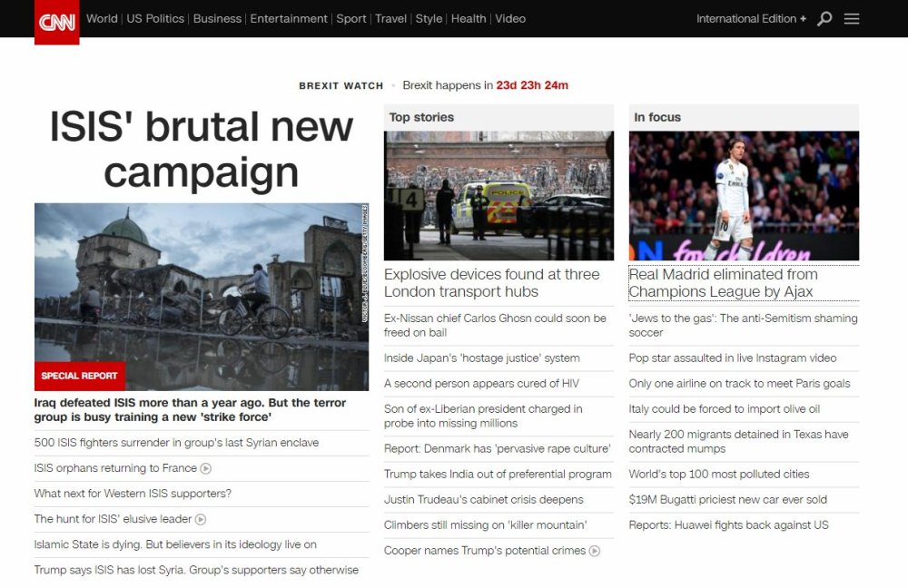The height and width of the screenshot is (588, 908).
Task: Open Italy forced to import olive oil
Action: [x=725, y=409]
